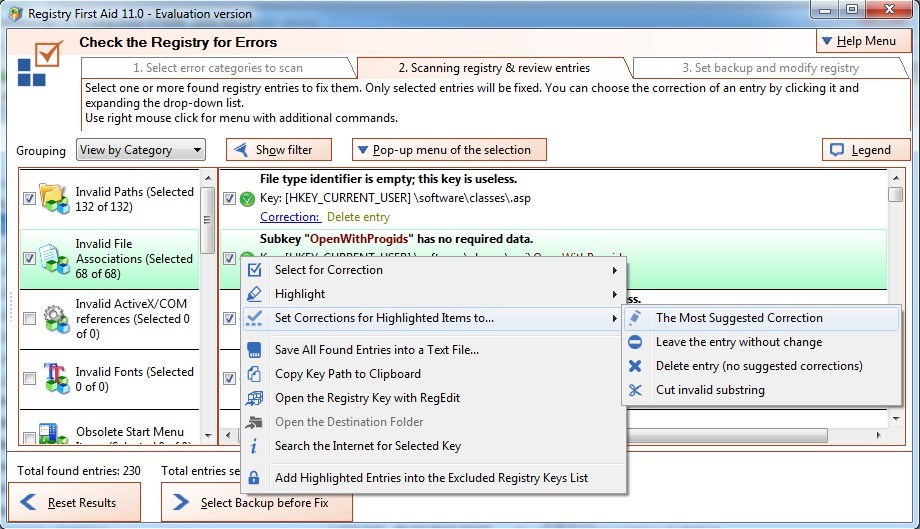Click the padlock icon for Excluded Keys List
920x529 pixels.
click(253, 478)
